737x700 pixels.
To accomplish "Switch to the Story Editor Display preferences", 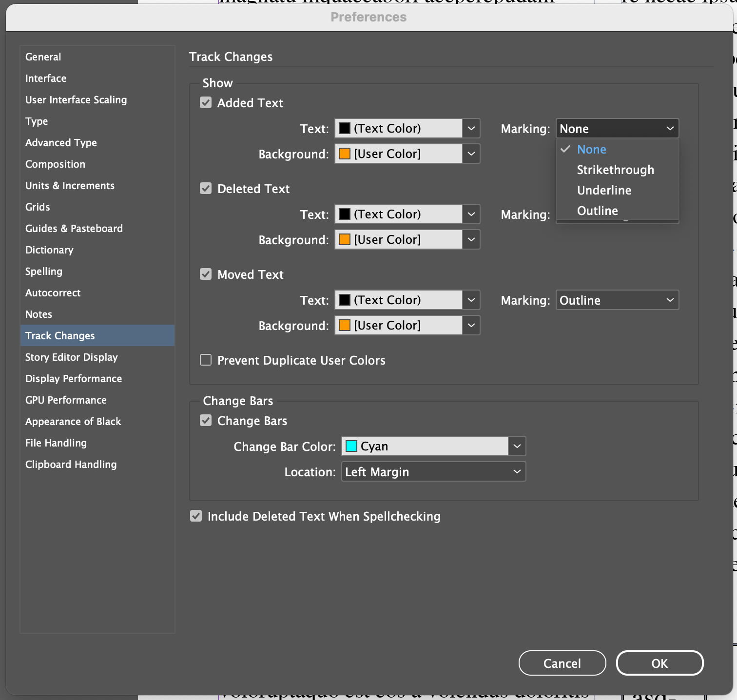I will tap(71, 357).
